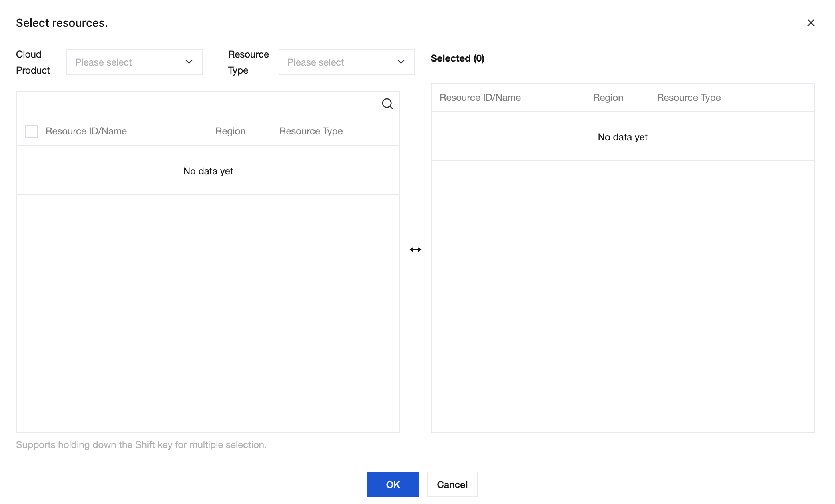Click Resource Type header in the Selected table

tap(688, 98)
